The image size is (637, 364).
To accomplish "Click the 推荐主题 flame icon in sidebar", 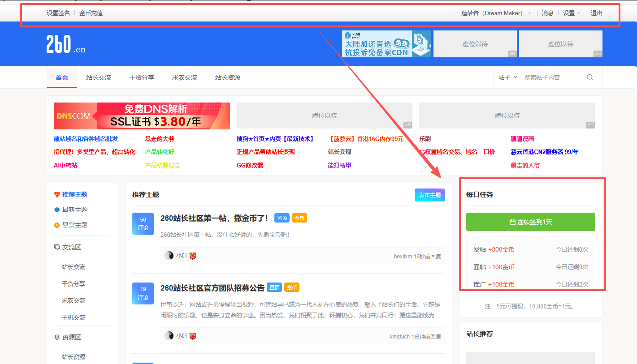I will [57, 195].
